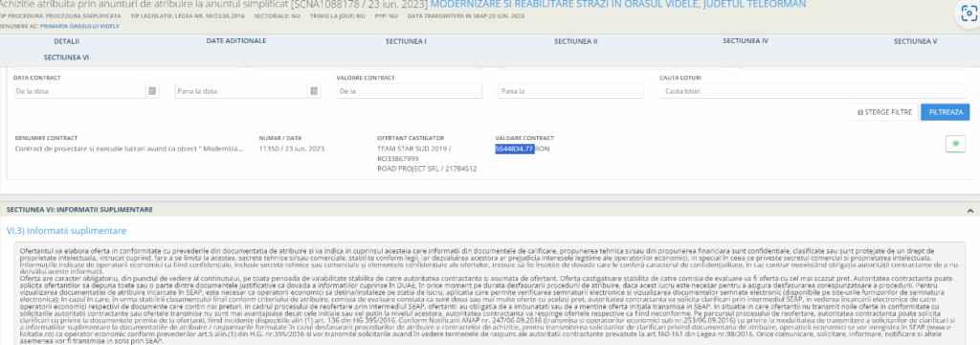Switch to SECTIUNEA V tab

coord(915,41)
